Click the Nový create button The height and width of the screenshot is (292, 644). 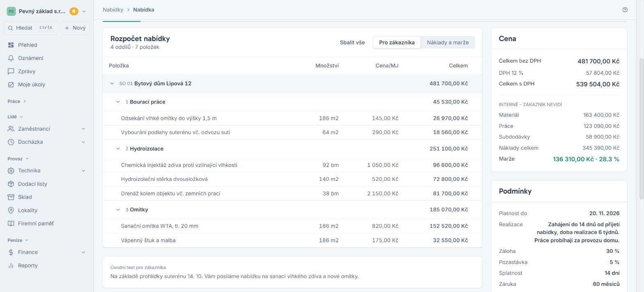click(75, 28)
